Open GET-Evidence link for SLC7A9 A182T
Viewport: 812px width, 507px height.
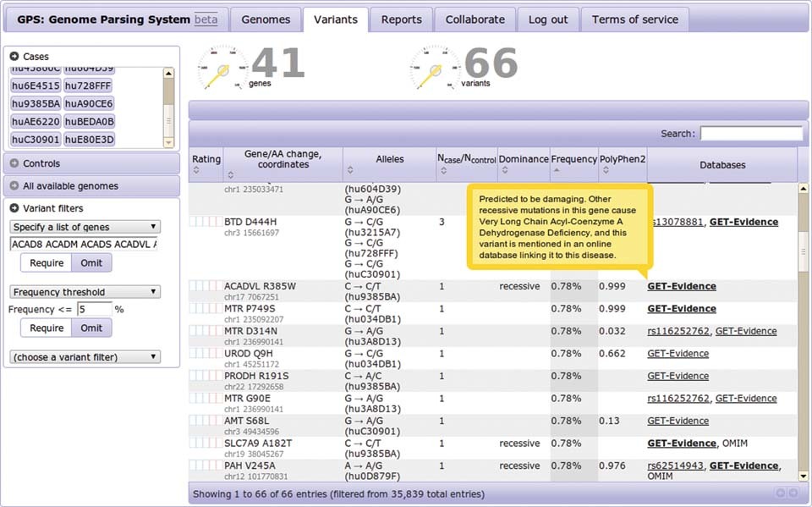pos(682,444)
